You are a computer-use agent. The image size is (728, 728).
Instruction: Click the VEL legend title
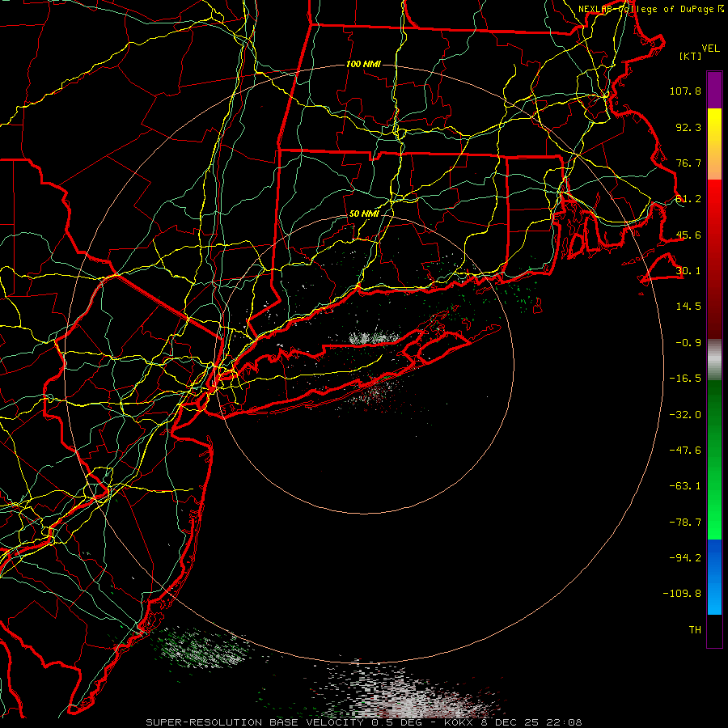(x=710, y=49)
